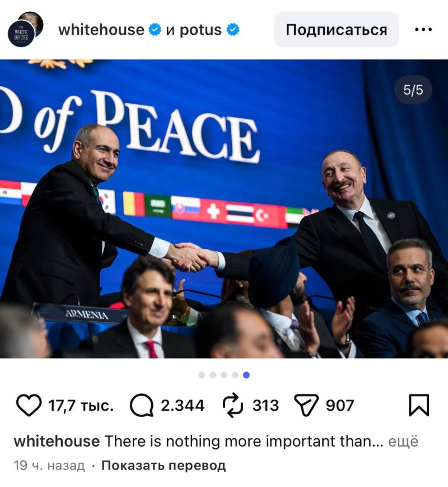The image size is (448, 487).
Task: Like the post with the heart icon
Action: tap(29, 405)
